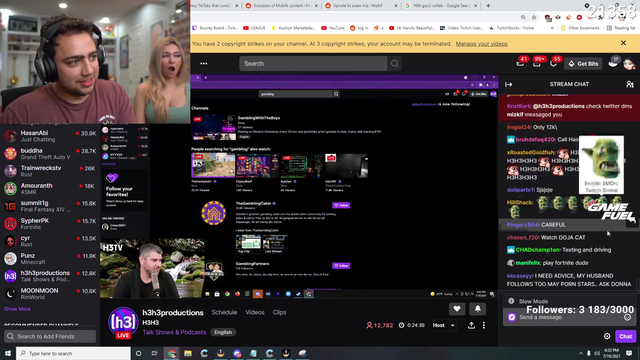Collapse the stream chat panel
Image resolution: width=640 pixels, height=360 pixels.
[x=509, y=84]
